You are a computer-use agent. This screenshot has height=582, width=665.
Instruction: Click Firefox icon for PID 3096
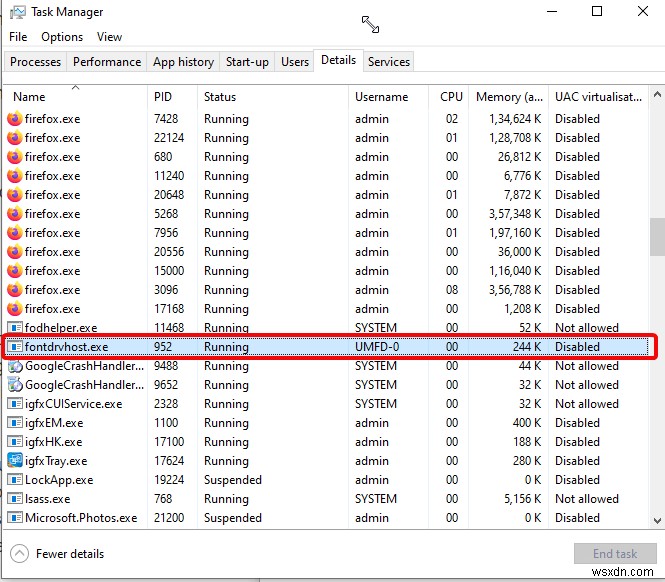click(x=15, y=290)
